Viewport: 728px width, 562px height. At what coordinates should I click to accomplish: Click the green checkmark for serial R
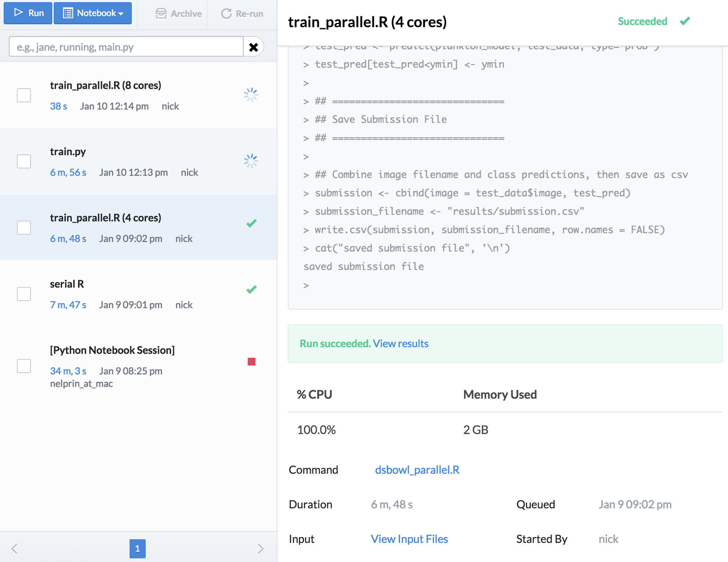click(x=251, y=290)
